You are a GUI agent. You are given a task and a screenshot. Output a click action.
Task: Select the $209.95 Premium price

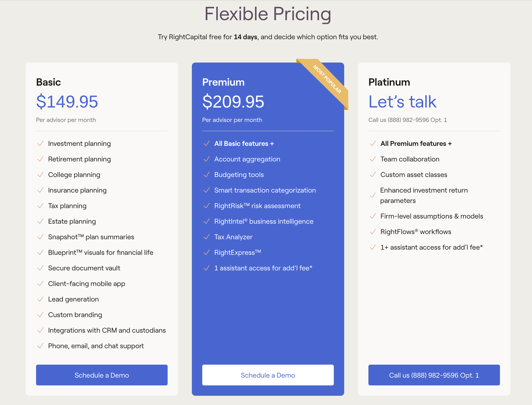click(x=233, y=101)
